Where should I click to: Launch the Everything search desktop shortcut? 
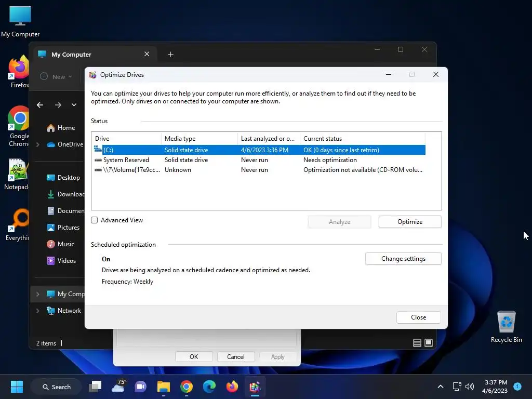coord(18,224)
